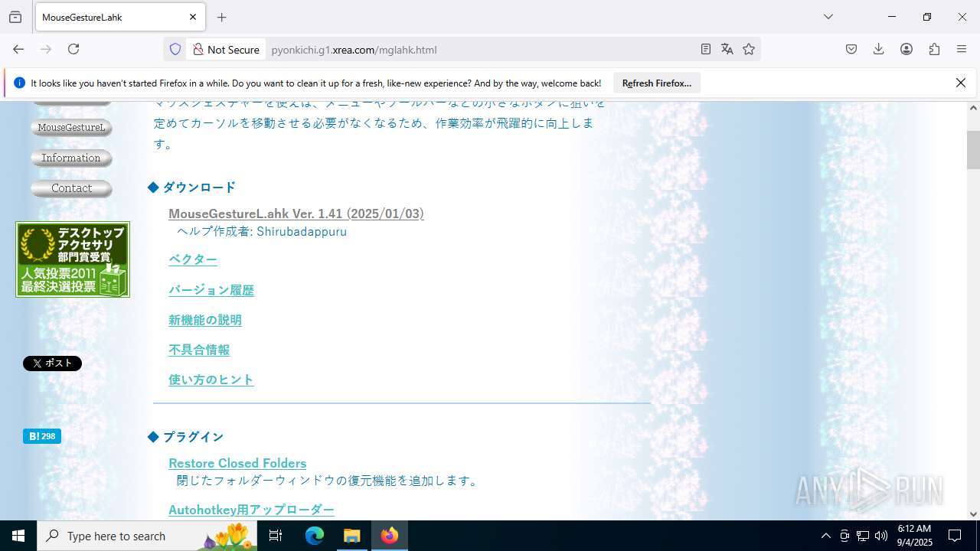Toggle reader view icon
The width and height of the screenshot is (980, 551).
point(706,49)
